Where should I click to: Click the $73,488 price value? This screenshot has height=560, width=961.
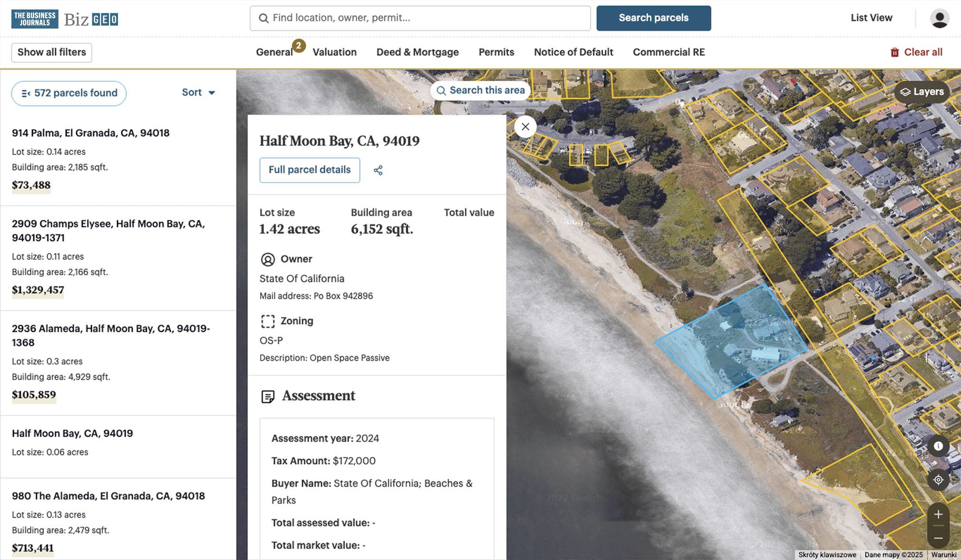pos(31,185)
